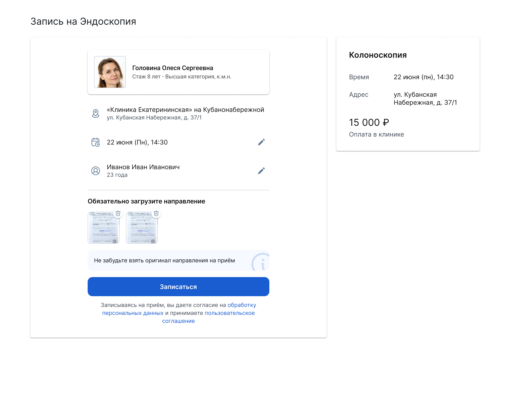Edit the appointment date with pencil icon
510x420 pixels.
261,142
